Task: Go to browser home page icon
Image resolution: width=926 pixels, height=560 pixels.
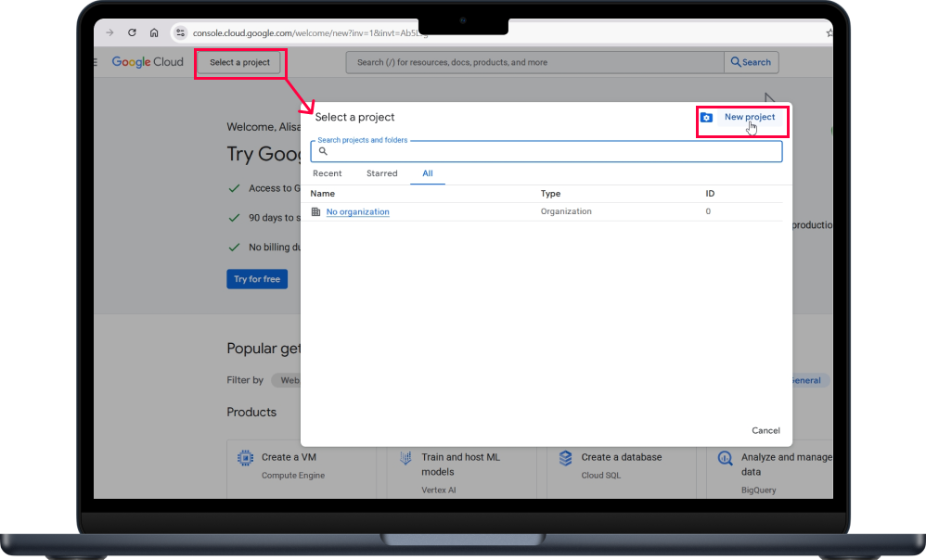Action: pyautogui.click(x=153, y=33)
